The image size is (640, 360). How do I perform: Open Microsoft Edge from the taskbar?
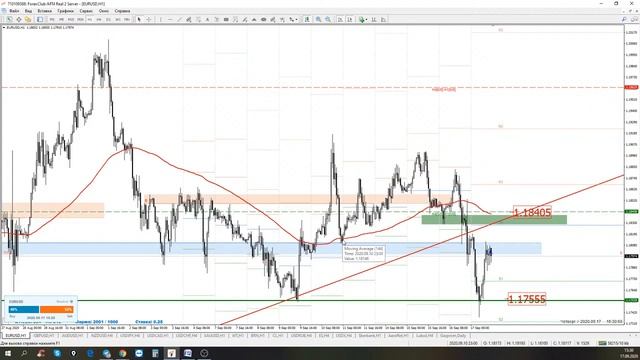90,353
